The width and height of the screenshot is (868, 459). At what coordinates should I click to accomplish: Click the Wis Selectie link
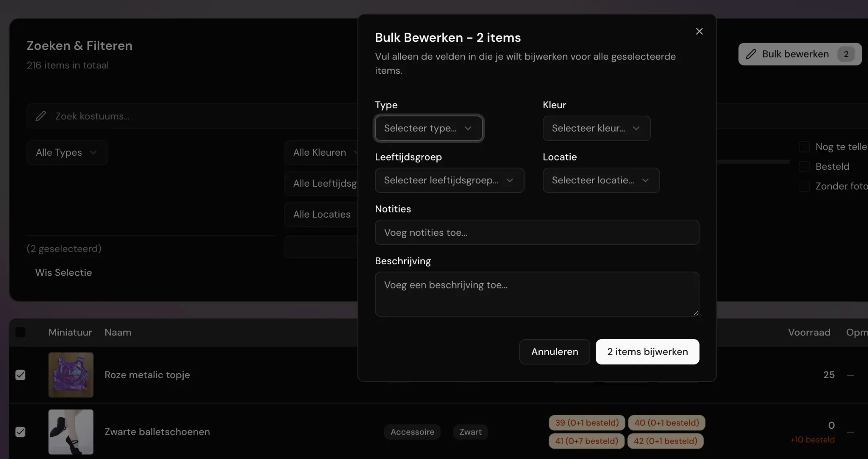click(63, 273)
